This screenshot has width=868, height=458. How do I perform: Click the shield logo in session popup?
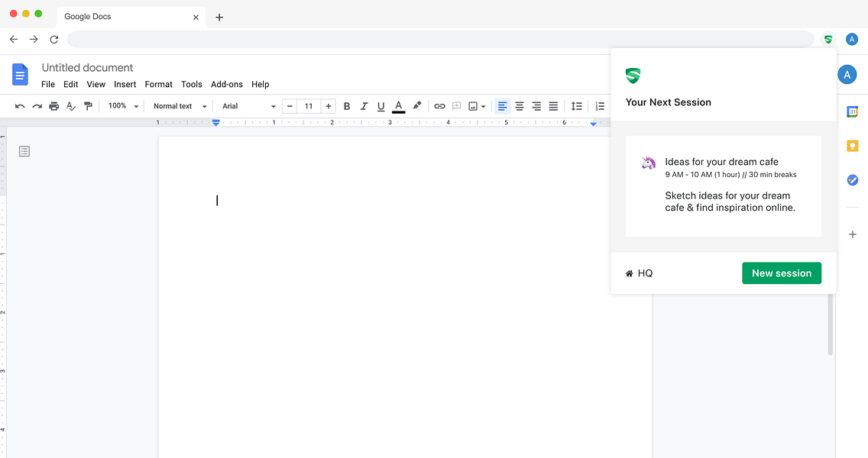(x=633, y=76)
